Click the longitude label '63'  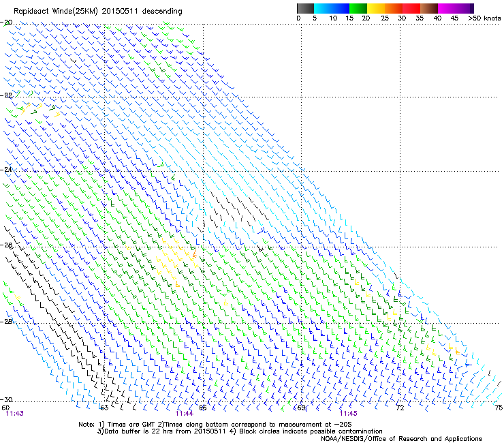click(104, 408)
